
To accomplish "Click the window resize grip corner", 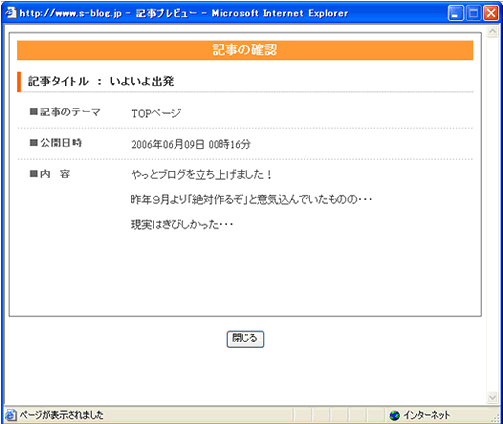I will click(x=496, y=418).
